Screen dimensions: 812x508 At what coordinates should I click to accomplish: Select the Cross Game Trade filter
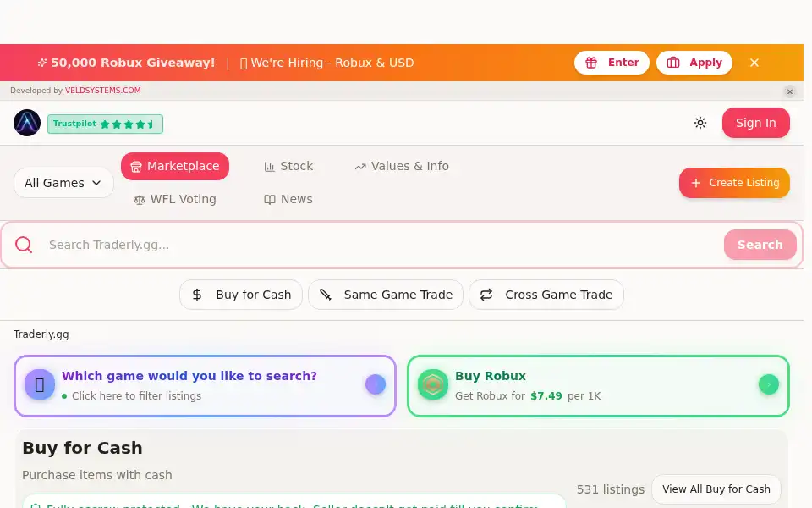[546, 295]
